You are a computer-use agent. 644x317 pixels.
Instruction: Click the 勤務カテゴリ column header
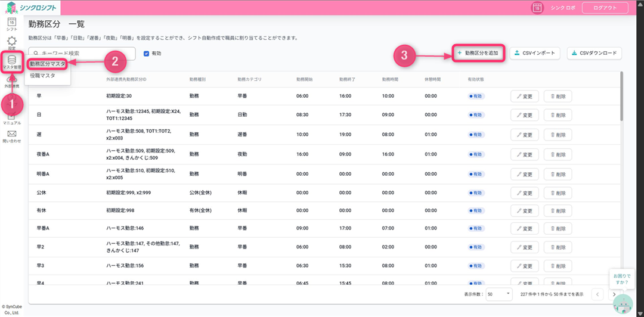click(249, 79)
